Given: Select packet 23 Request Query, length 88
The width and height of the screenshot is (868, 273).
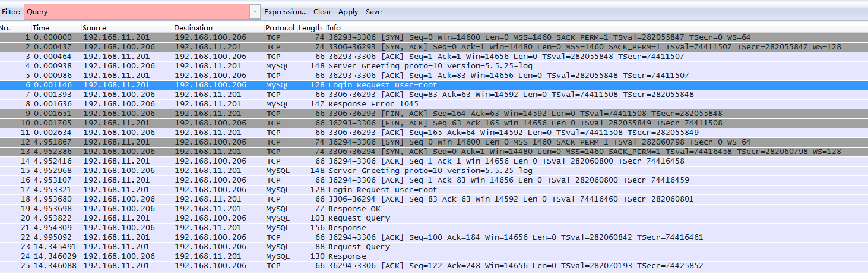Looking at the screenshot, I should [x=434, y=247].
